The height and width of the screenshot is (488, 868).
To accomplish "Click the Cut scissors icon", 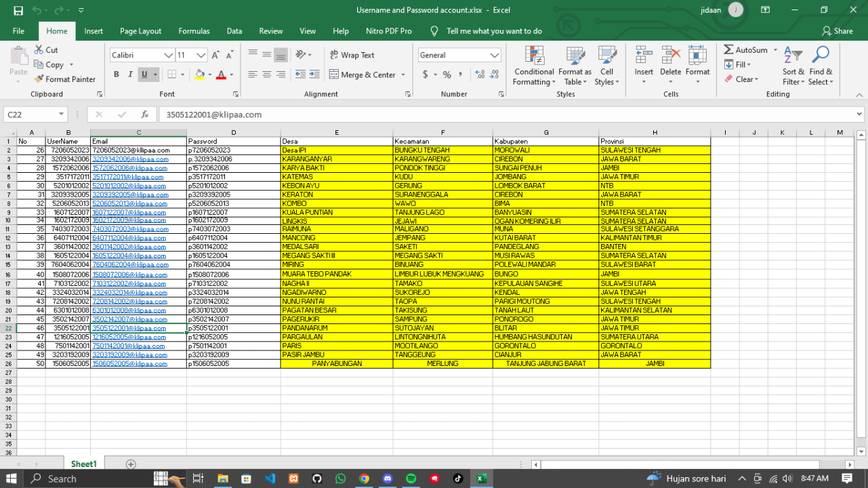I will (x=39, y=50).
